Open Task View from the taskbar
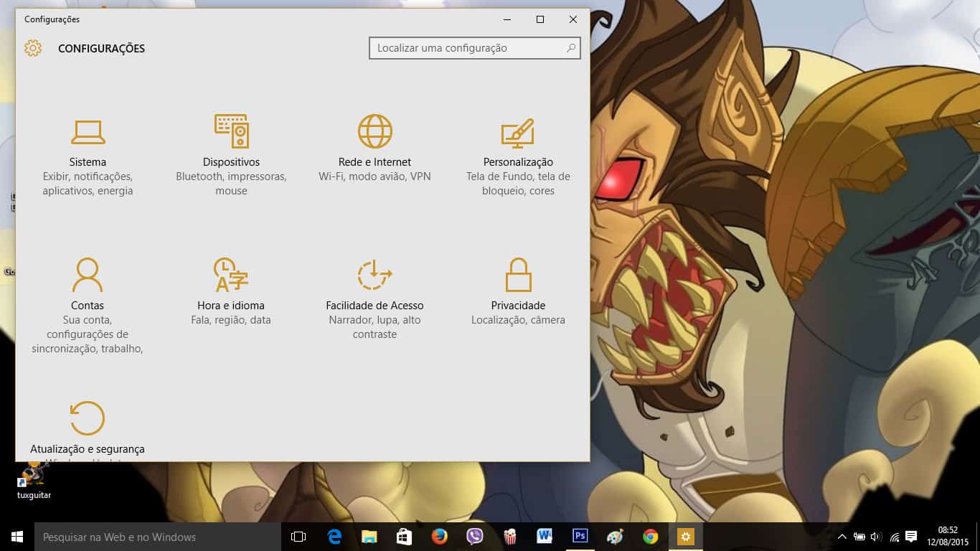This screenshot has width=980, height=551. [298, 537]
